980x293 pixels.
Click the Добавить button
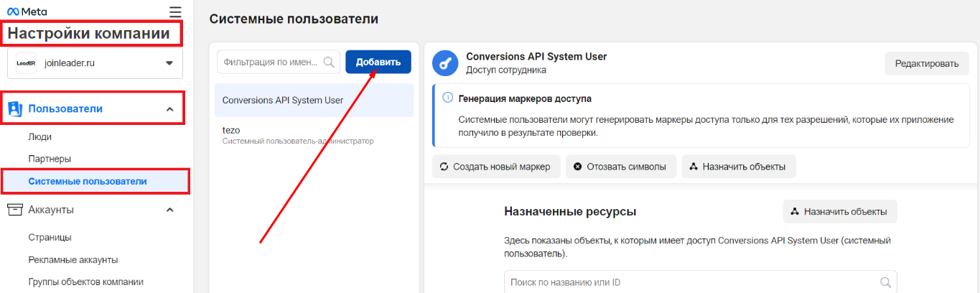[x=378, y=62]
